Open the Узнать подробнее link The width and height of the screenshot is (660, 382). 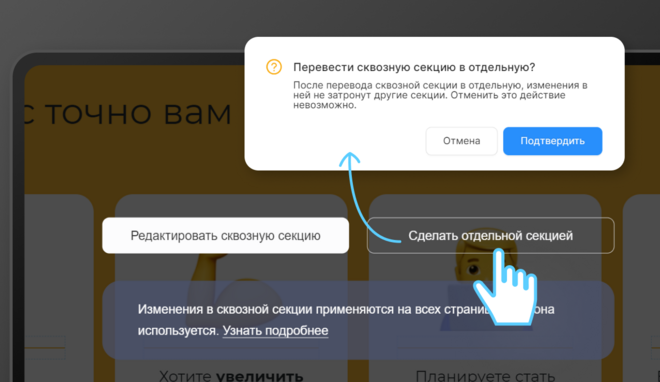(275, 331)
